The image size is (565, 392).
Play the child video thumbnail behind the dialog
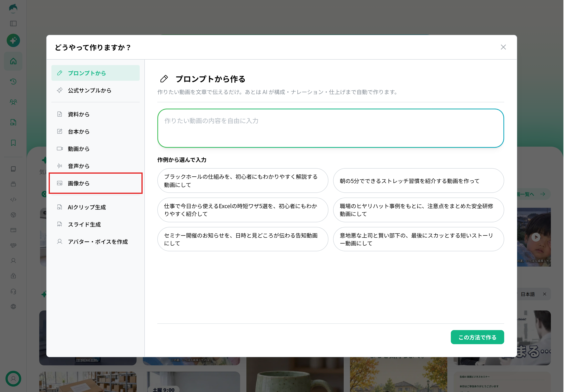coord(536,237)
